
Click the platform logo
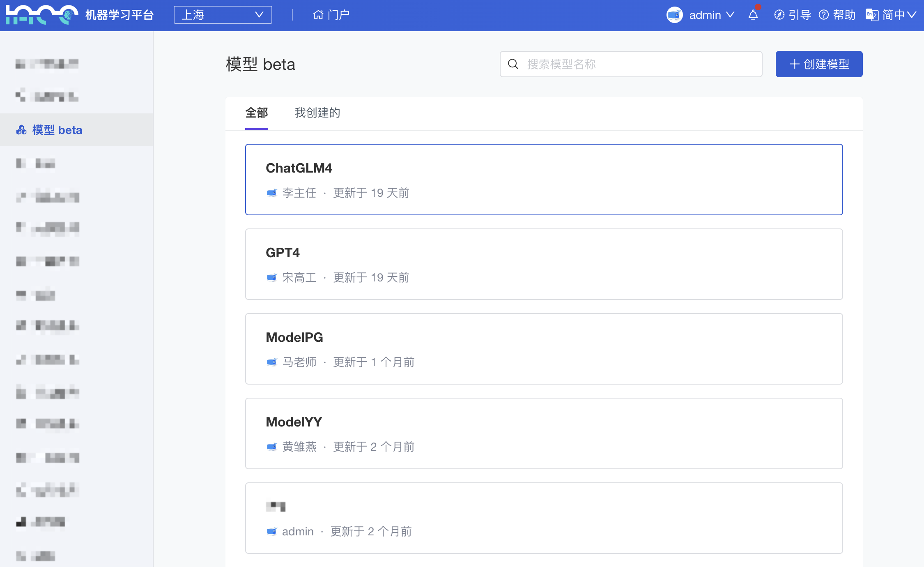coord(41,15)
